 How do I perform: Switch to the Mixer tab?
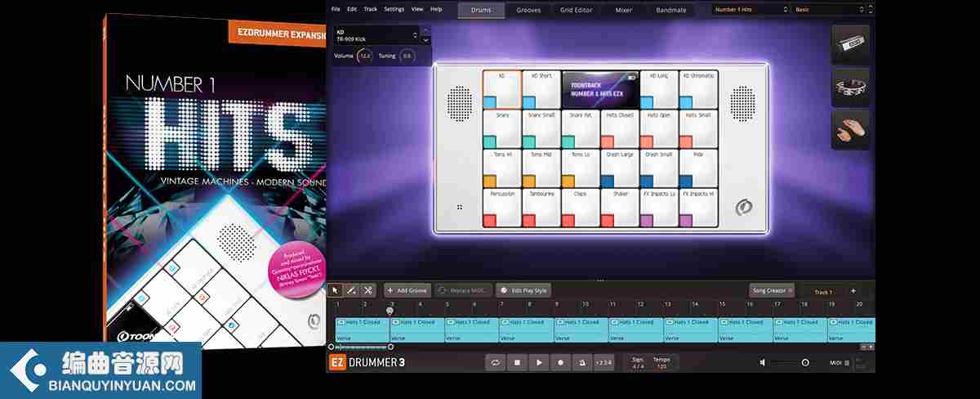coord(623,10)
